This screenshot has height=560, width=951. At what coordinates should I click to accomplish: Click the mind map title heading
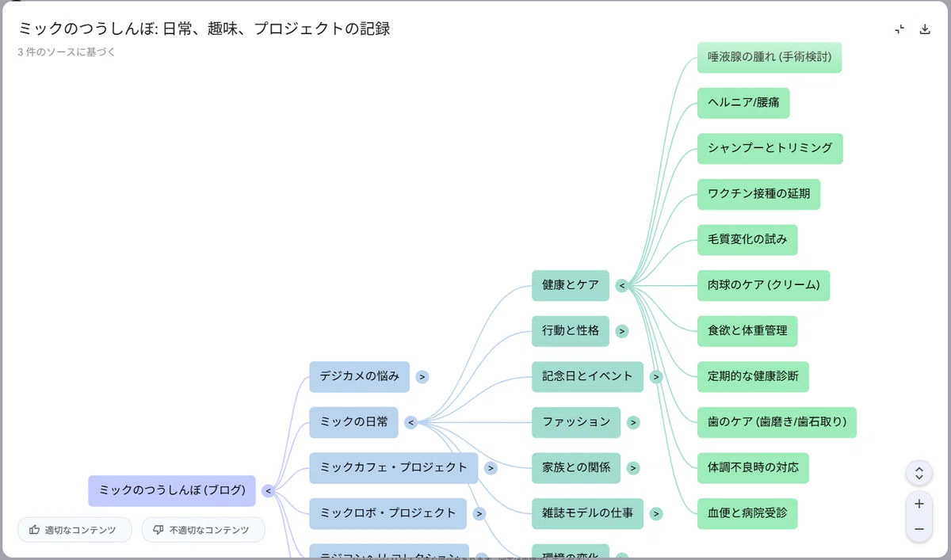point(204,29)
